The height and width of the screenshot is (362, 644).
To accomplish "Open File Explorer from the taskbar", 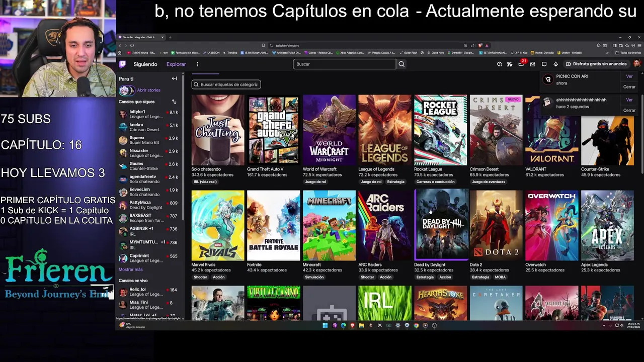I will (361, 325).
